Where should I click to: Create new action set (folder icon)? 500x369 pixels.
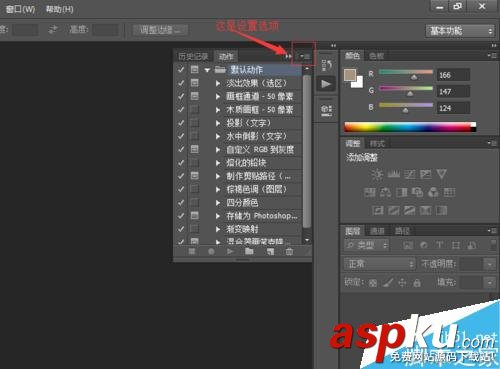[x=249, y=251]
